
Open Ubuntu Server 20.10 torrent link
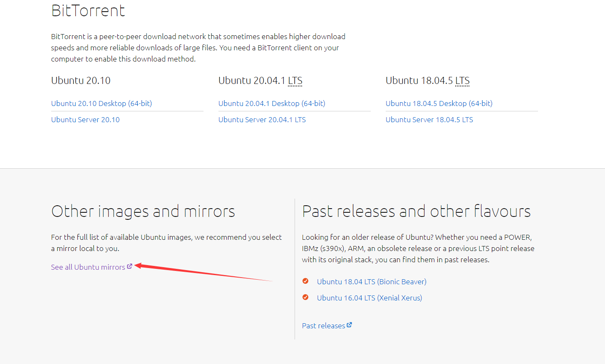tap(85, 120)
